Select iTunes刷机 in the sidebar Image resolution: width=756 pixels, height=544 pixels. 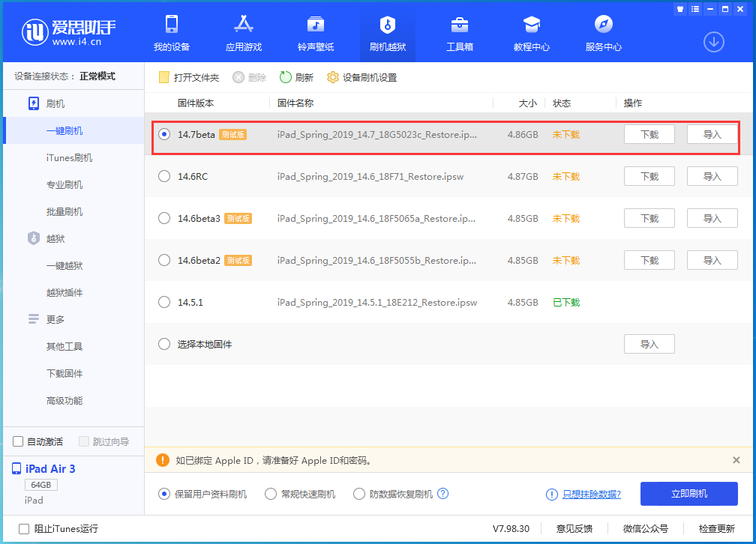click(69, 157)
